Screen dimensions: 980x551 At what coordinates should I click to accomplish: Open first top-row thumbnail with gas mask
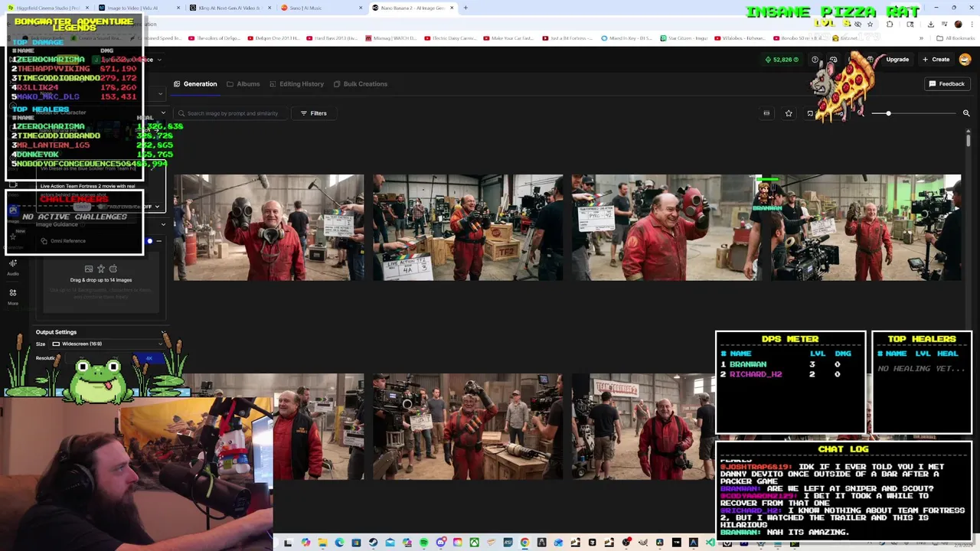[269, 227]
